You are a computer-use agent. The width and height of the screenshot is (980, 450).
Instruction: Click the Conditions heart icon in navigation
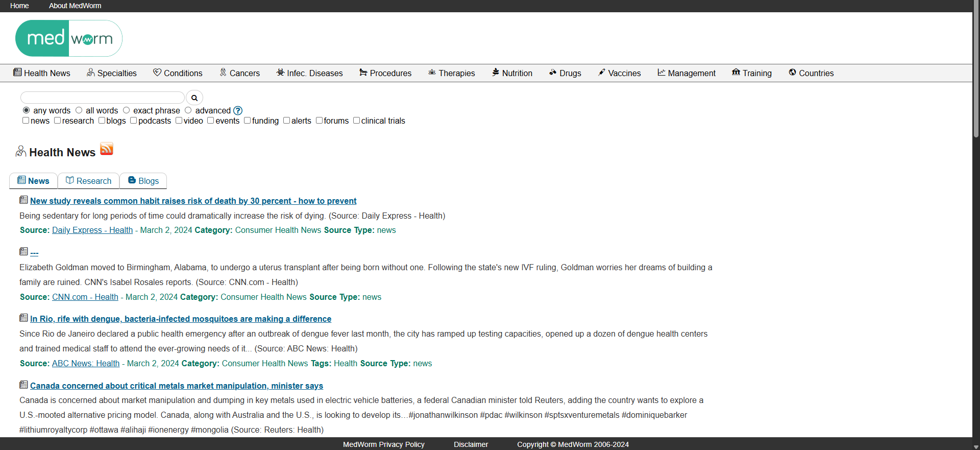tap(157, 73)
